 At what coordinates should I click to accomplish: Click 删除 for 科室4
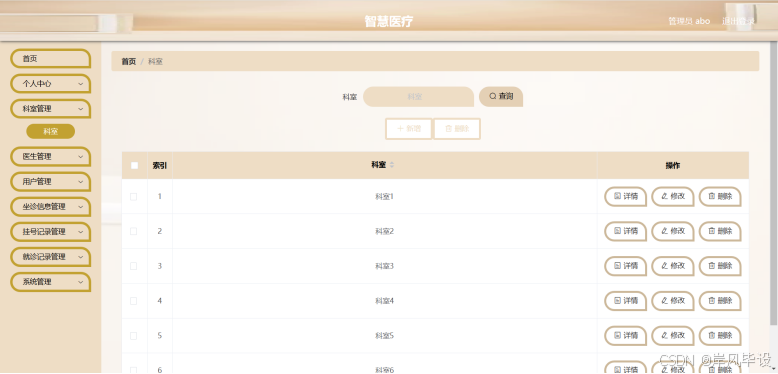pos(720,301)
